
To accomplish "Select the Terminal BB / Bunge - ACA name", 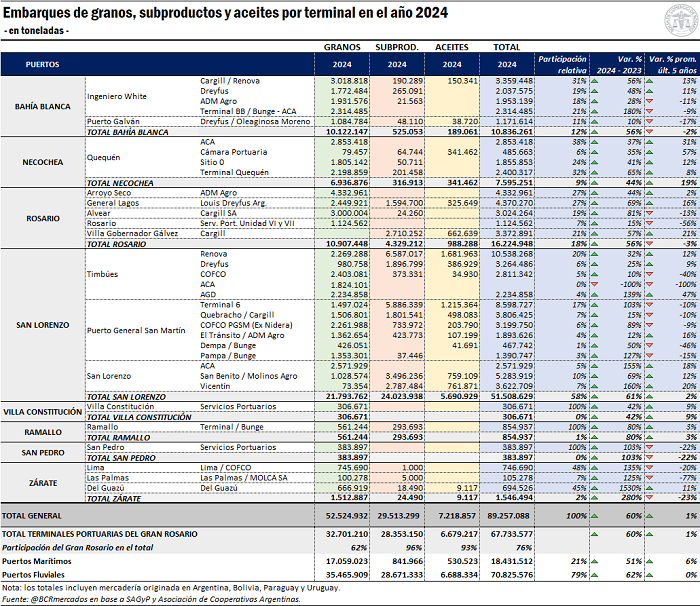I will [248, 112].
